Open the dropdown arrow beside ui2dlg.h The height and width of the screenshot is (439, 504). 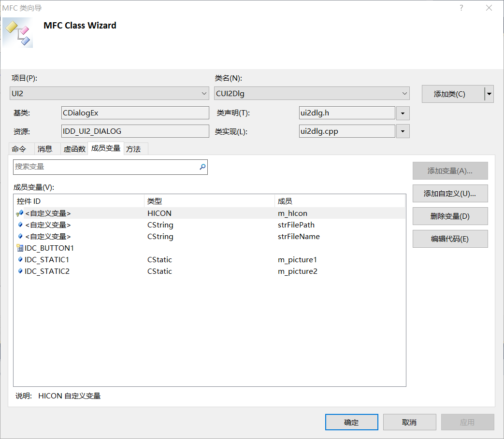tap(403, 113)
